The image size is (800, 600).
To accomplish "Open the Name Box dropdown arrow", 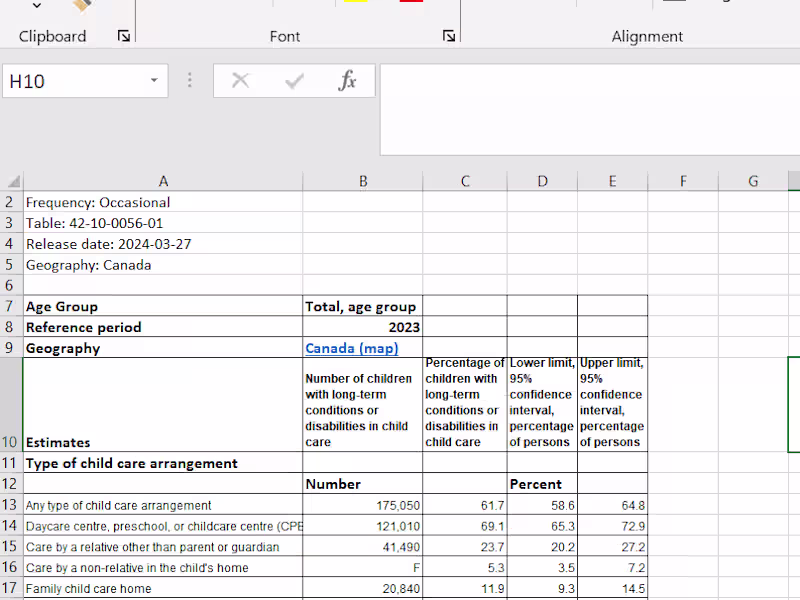I will pyautogui.click(x=153, y=81).
